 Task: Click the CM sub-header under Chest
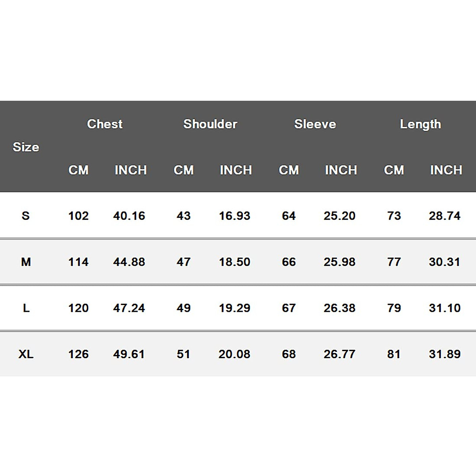click(79, 170)
